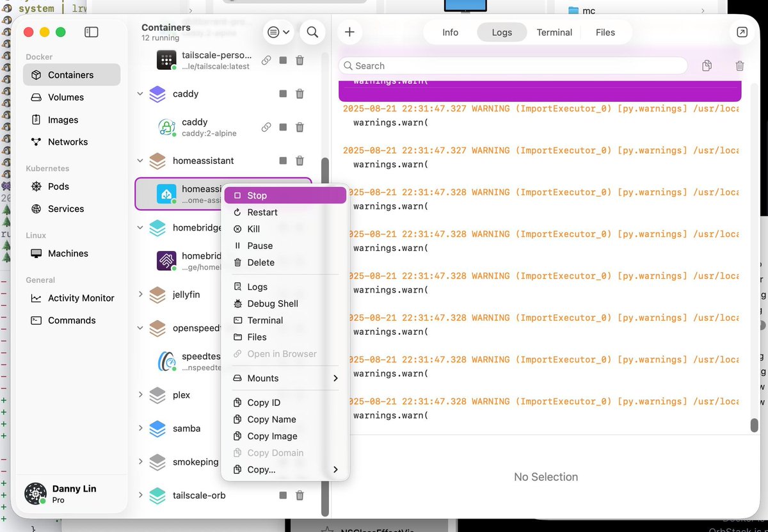Open logs in a new window icon
768x532 pixels.
point(742,32)
